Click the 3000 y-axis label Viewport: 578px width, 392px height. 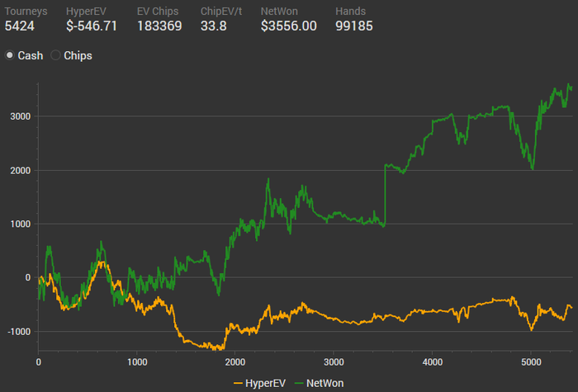(21, 116)
